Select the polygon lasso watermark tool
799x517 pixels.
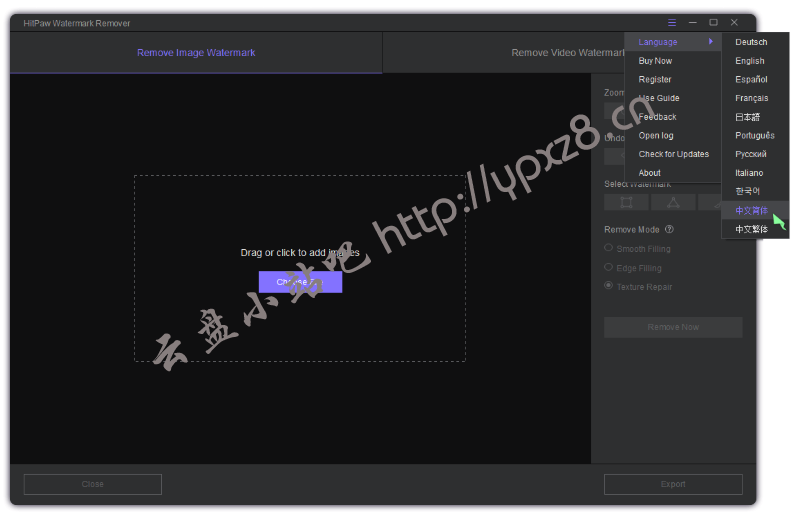tap(673, 202)
